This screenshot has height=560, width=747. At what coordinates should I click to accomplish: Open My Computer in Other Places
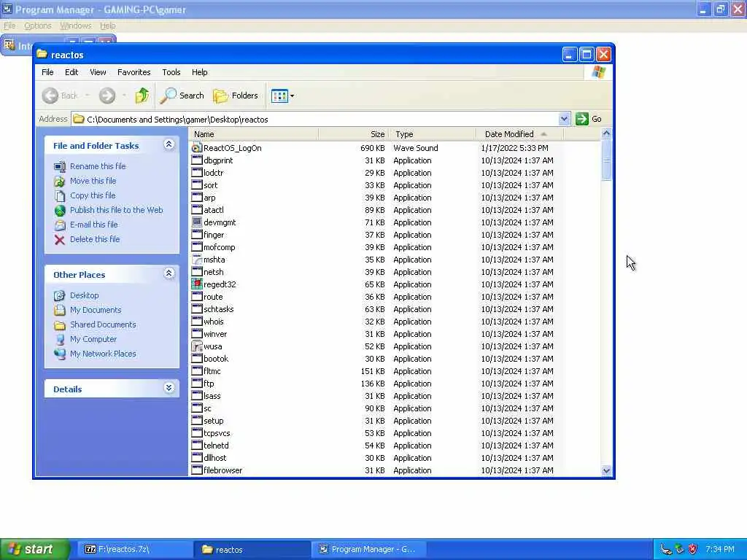(x=93, y=339)
